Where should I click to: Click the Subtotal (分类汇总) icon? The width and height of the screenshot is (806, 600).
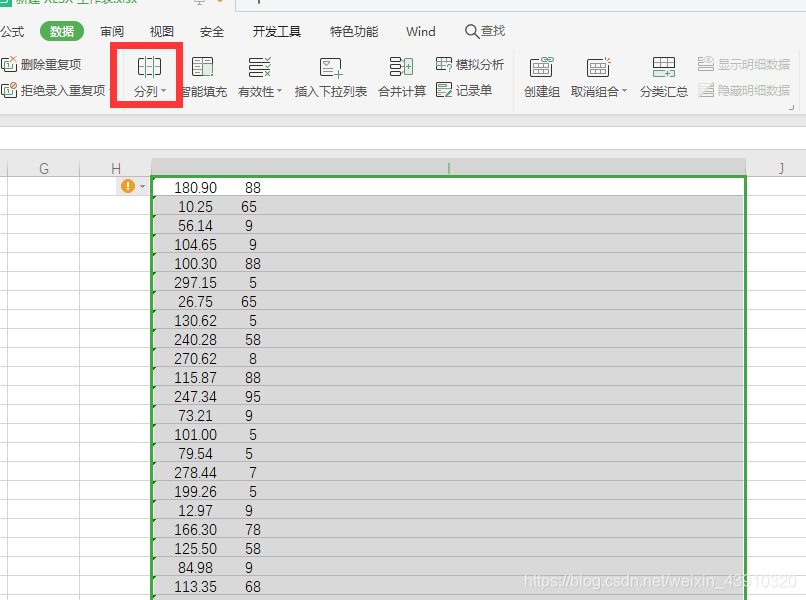tap(664, 67)
